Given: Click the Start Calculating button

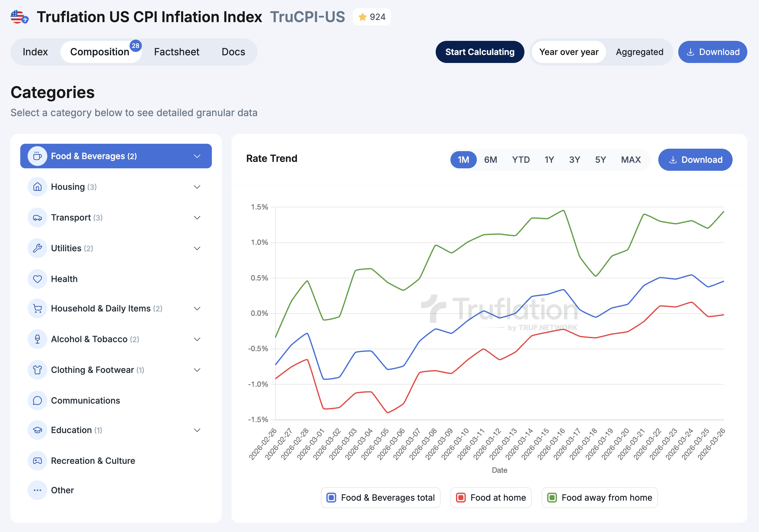Looking at the screenshot, I should (x=479, y=52).
